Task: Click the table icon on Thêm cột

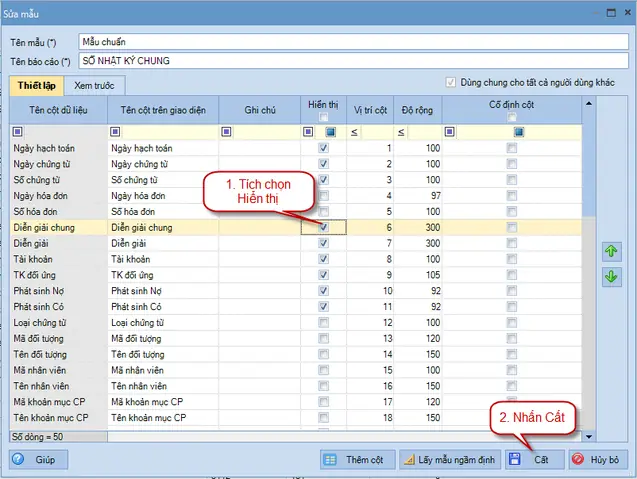Action: pyautogui.click(x=330, y=459)
